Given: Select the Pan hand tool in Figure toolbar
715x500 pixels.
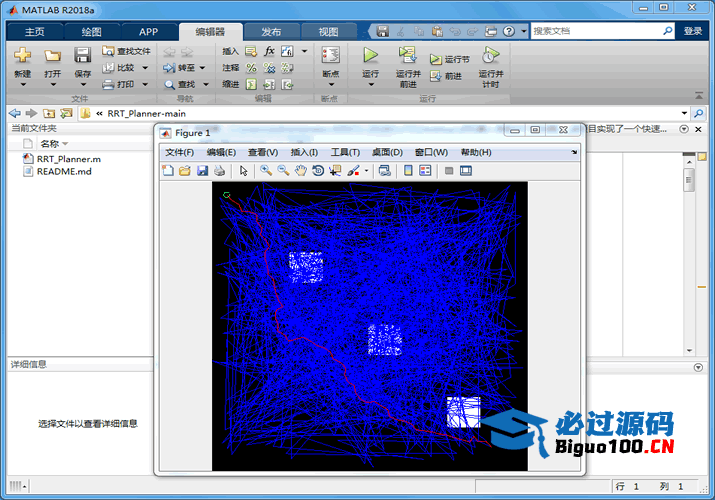Looking at the screenshot, I should click(300, 170).
